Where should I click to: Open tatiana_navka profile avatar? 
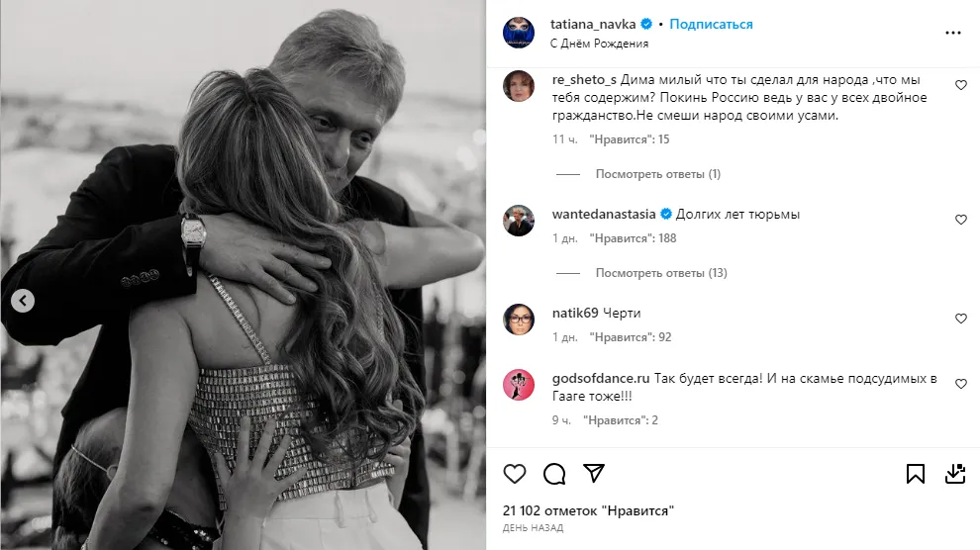pos(520,32)
